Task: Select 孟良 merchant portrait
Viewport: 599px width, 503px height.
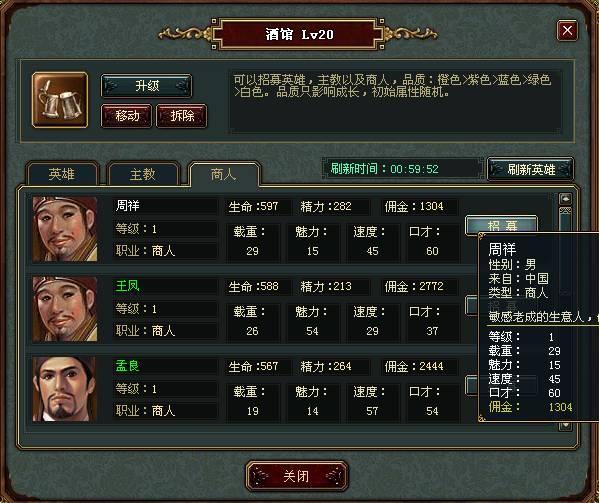Action: click(65, 389)
